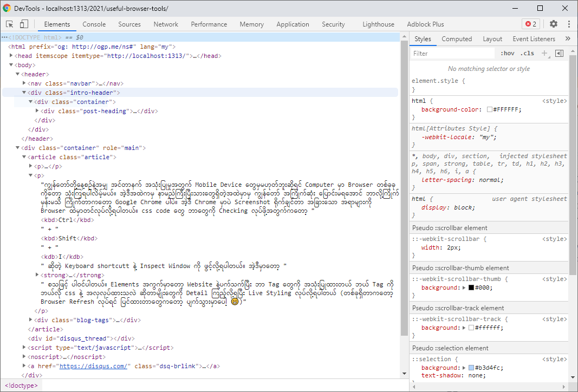Screen dimensions: 578x392
Task: Collapse the container role main div
Action: pyautogui.click(x=17, y=148)
